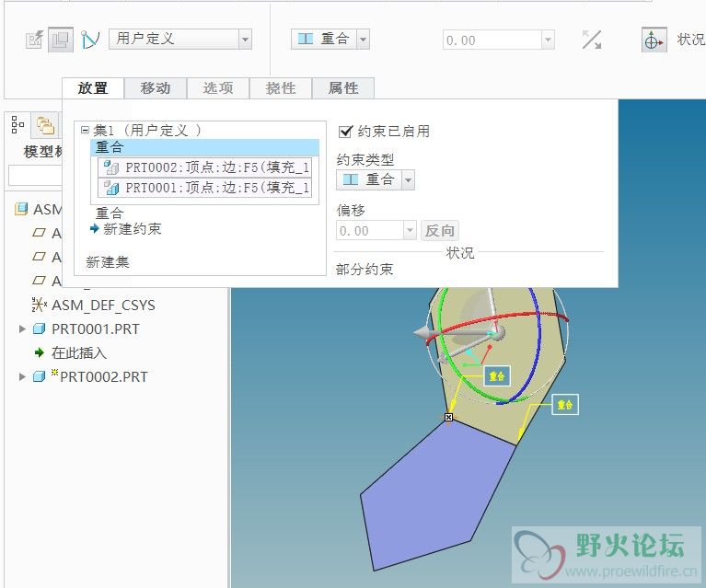706x588 pixels.
Task: Click the PRT0002.PRT part cube icon
Action: pyautogui.click(x=40, y=376)
